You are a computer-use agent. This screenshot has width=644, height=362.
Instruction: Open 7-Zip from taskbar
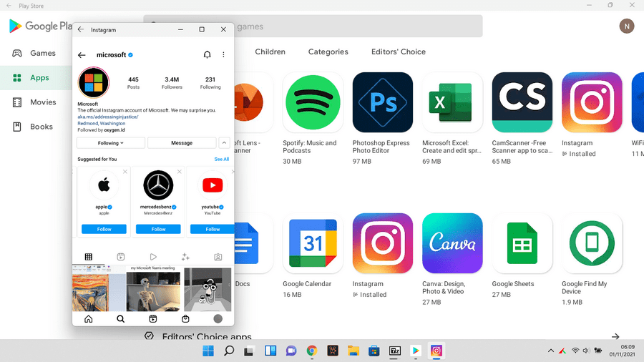pos(395,351)
